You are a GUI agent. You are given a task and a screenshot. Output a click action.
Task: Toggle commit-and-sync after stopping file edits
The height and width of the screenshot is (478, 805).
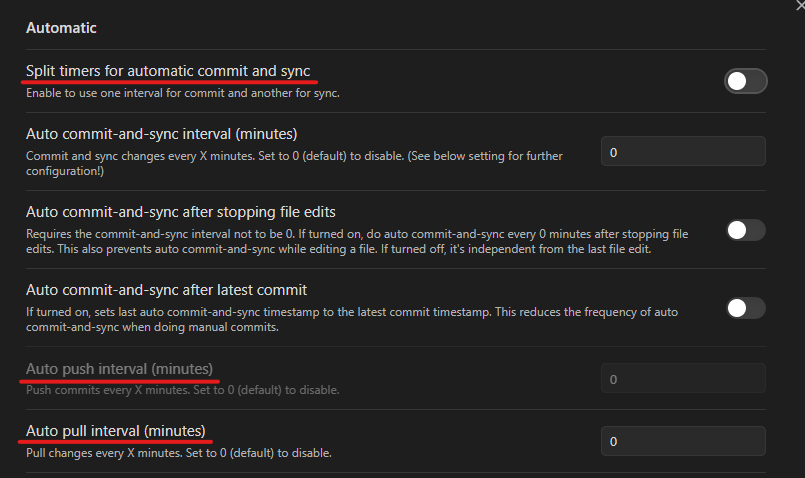pos(746,230)
